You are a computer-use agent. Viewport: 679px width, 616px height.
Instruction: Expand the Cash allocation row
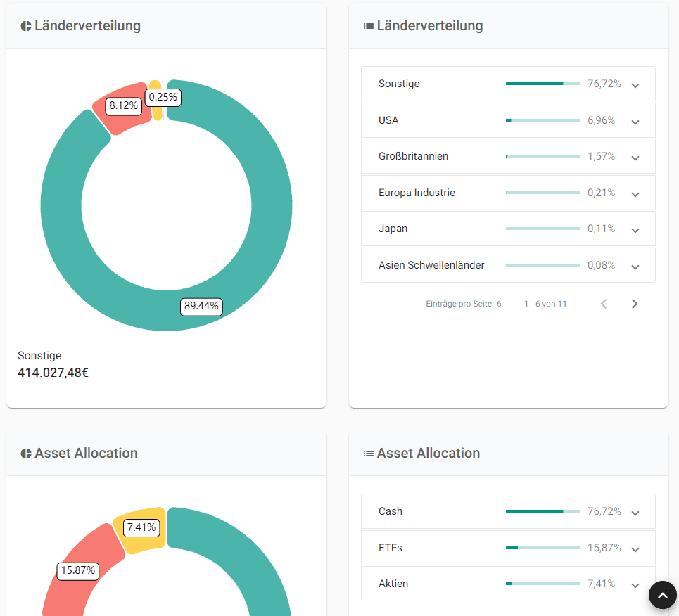pos(635,513)
